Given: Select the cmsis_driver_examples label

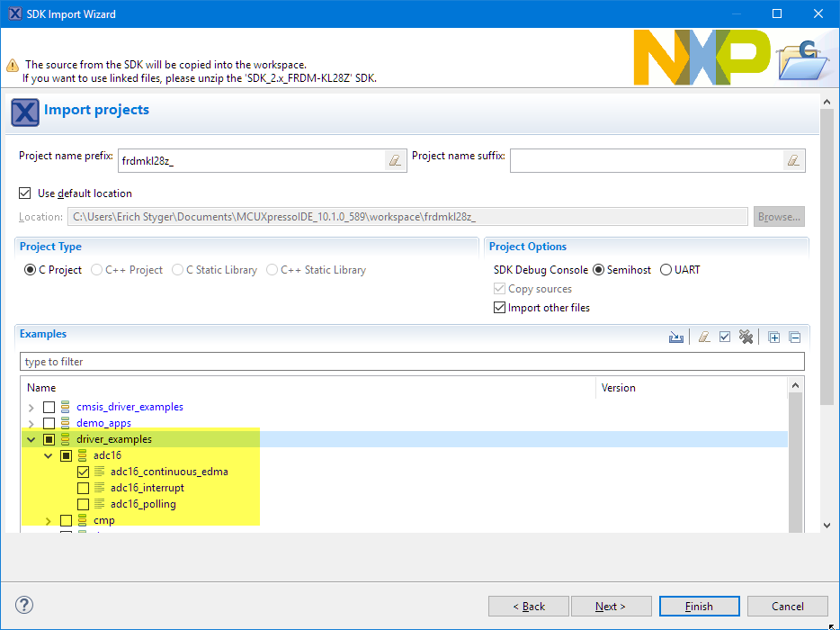Looking at the screenshot, I should click(130, 407).
